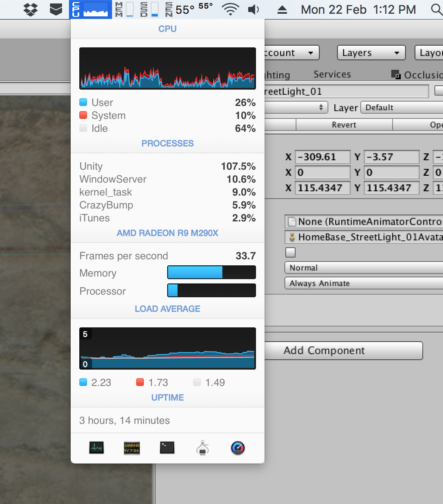Click the inbox tray icon in menu bar
443x504 pixels.
pyautogui.click(x=56, y=9)
